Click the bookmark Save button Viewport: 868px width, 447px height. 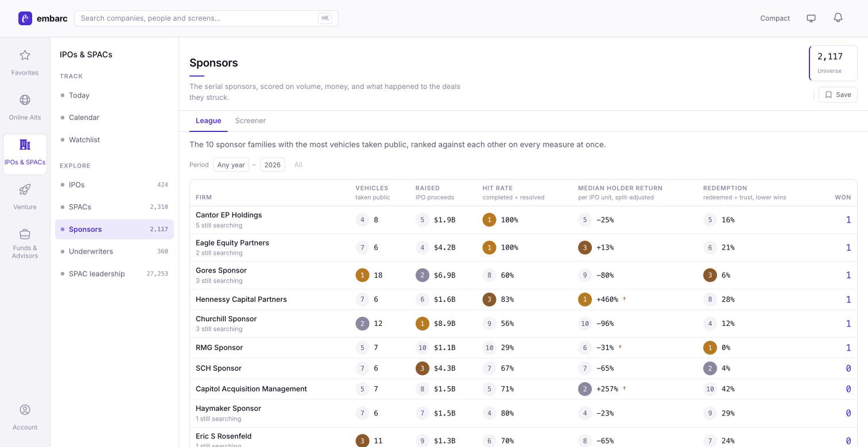[x=838, y=95]
